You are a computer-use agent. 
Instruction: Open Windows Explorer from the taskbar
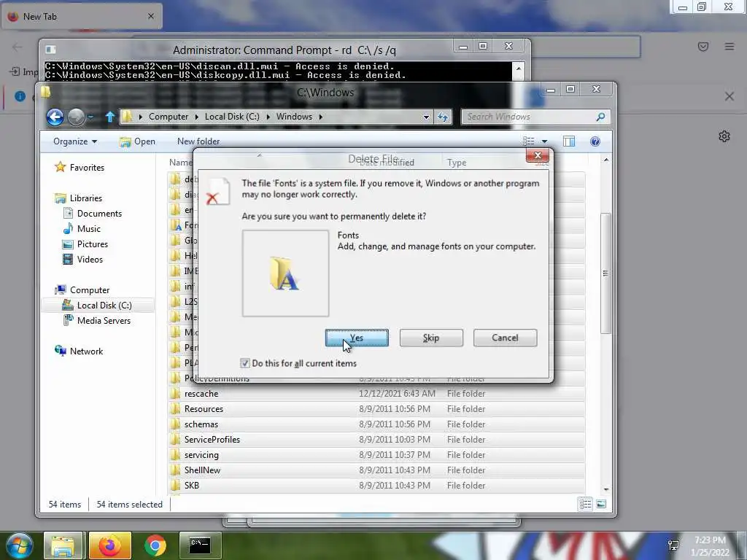click(x=63, y=545)
